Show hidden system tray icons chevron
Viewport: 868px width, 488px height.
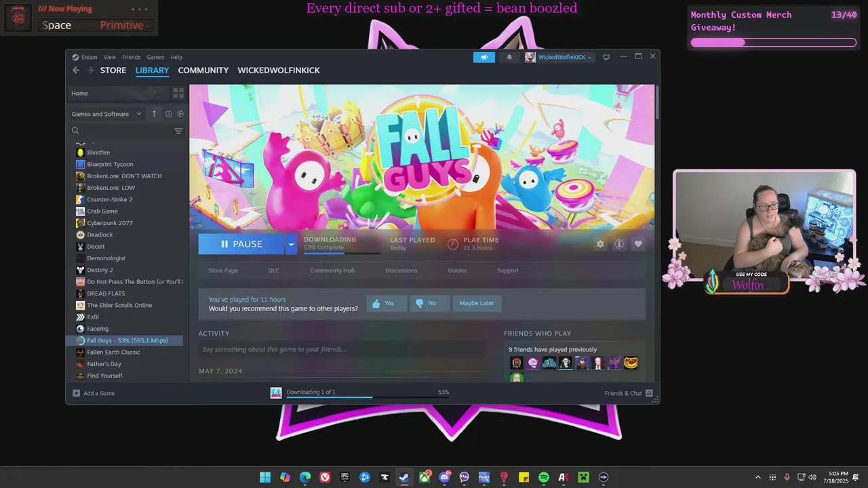click(757, 477)
